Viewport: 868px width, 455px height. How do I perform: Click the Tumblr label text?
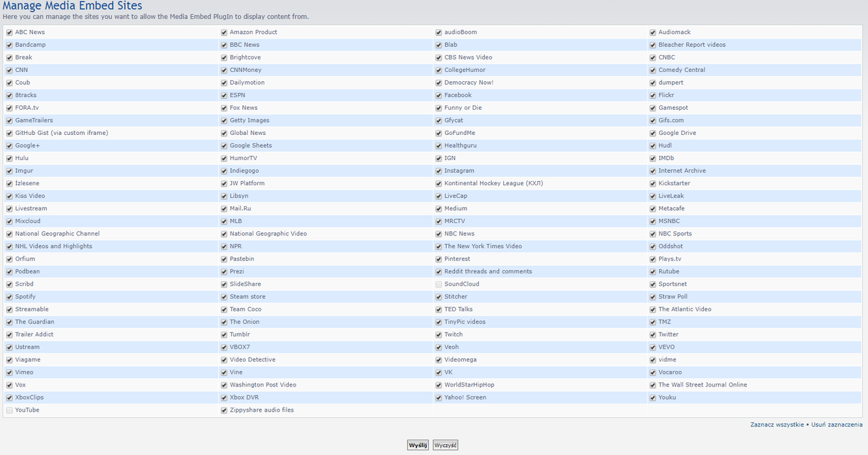click(x=240, y=334)
